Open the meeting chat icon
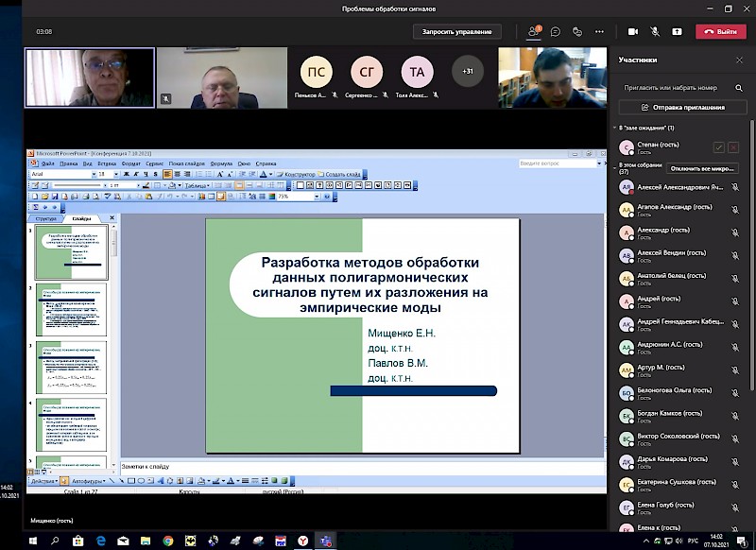This screenshot has width=756, height=550. click(556, 31)
